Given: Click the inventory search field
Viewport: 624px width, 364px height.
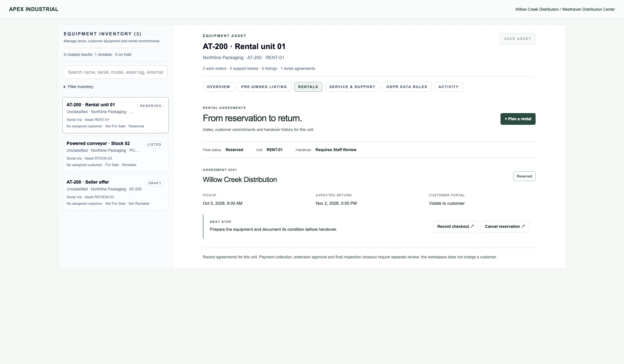Looking at the screenshot, I should 115,72.
